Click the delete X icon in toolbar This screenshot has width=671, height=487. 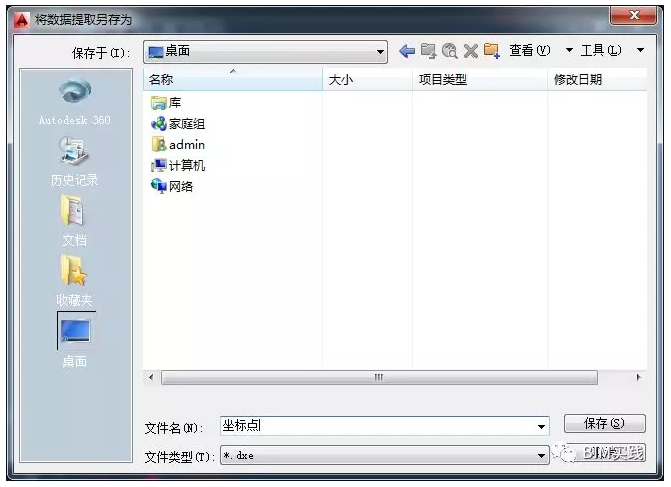click(471, 51)
